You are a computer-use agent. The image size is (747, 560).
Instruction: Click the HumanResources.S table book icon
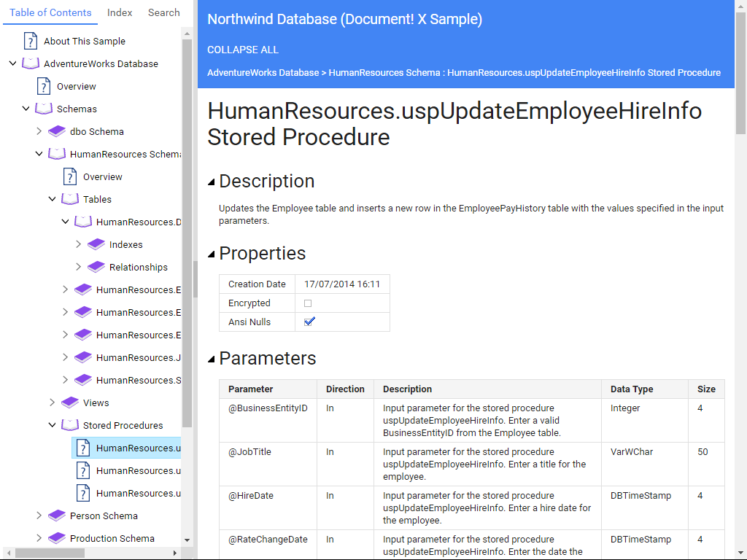(x=83, y=380)
